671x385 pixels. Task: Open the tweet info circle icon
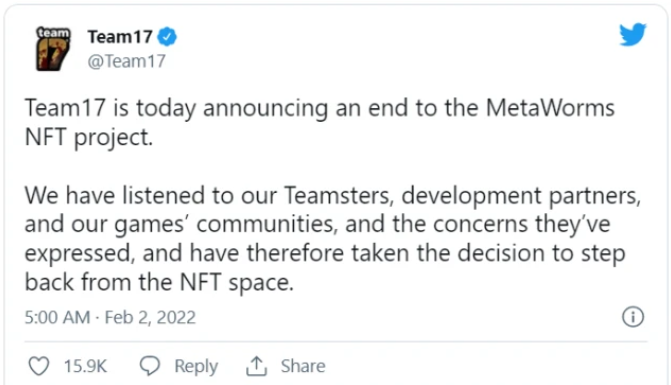633,317
